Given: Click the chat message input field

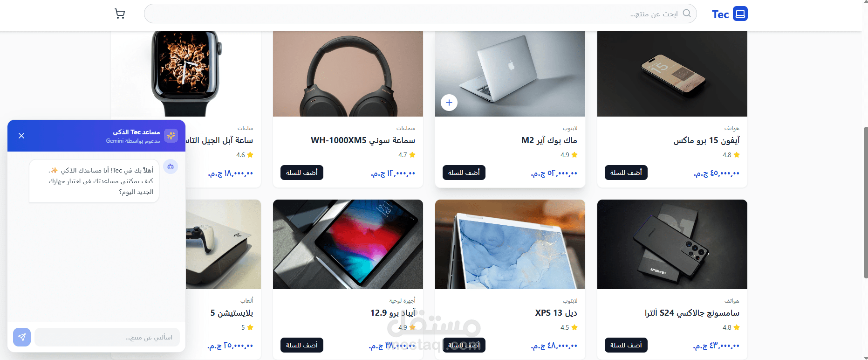Looking at the screenshot, I should 107,337.
